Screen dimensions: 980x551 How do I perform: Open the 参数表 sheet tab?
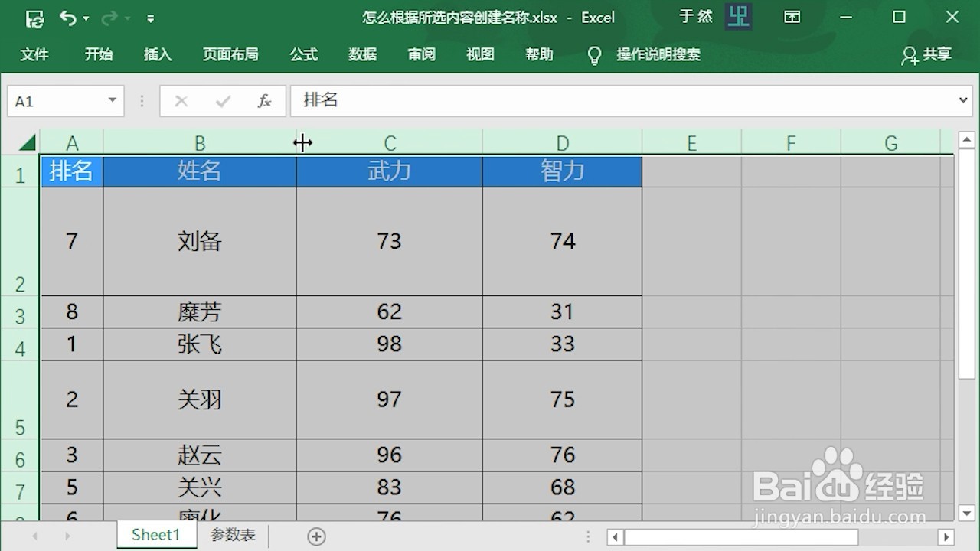pos(232,535)
